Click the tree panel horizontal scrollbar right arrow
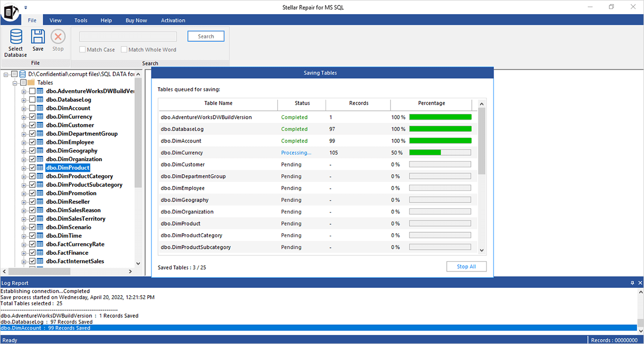The width and height of the screenshot is (644, 344). point(130,271)
